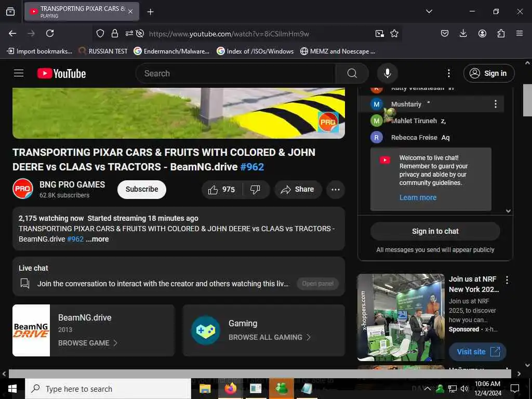Open the NRF New York ad thumbnail

401,317
